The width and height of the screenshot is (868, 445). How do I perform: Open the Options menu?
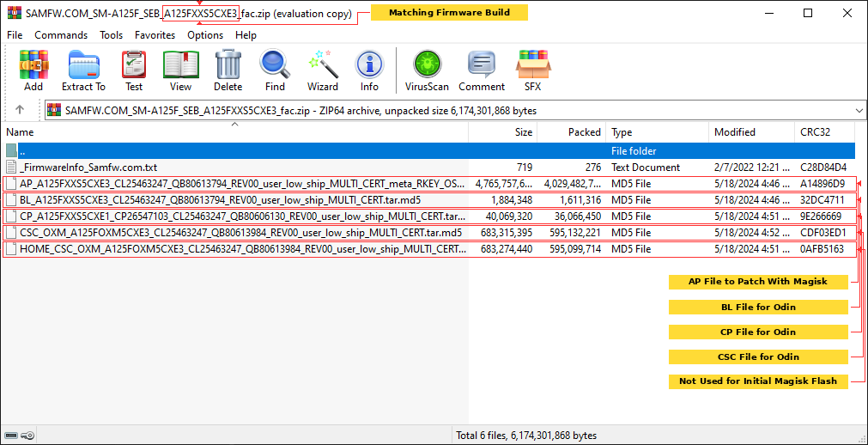tap(205, 35)
